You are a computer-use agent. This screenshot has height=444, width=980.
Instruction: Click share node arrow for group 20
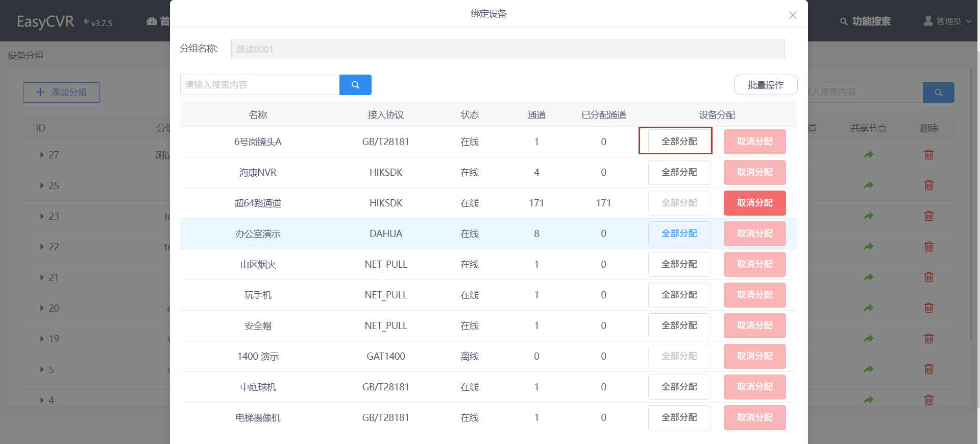click(x=868, y=308)
